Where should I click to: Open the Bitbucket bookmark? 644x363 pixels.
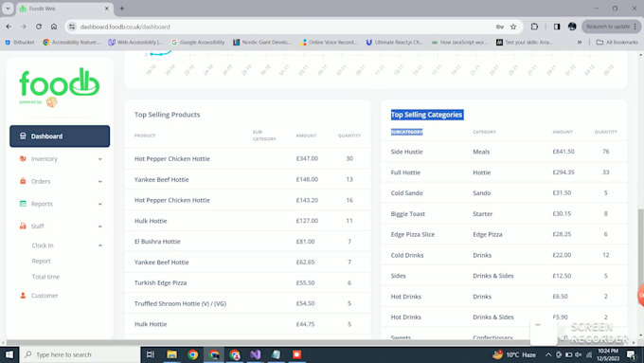click(x=20, y=43)
